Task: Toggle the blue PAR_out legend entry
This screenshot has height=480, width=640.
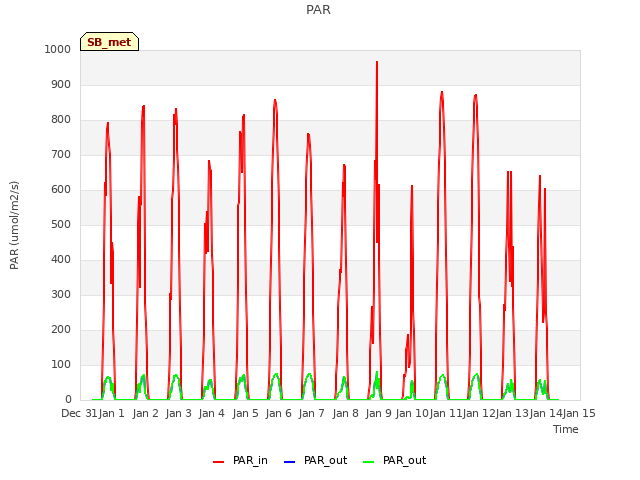Action: coord(315,460)
